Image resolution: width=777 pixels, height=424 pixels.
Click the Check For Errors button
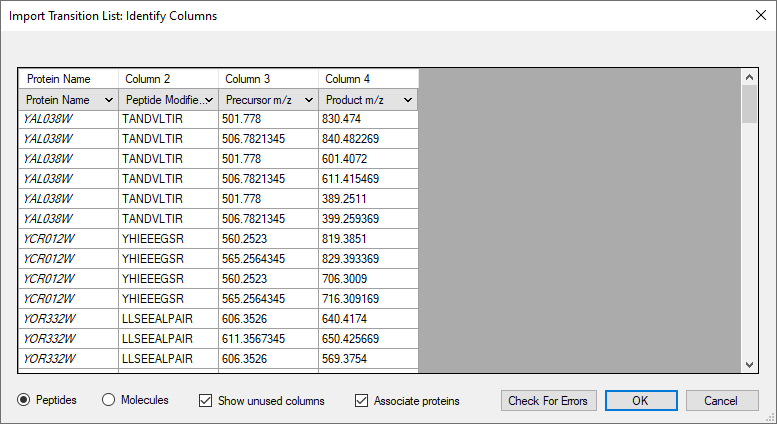[x=549, y=400]
